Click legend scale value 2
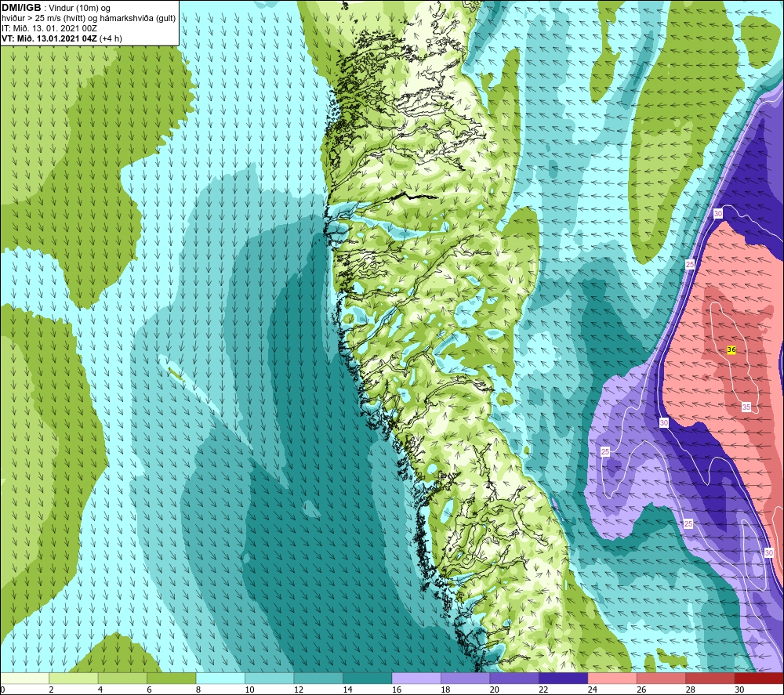The width and height of the screenshot is (784, 695). (x=51, y=690)
